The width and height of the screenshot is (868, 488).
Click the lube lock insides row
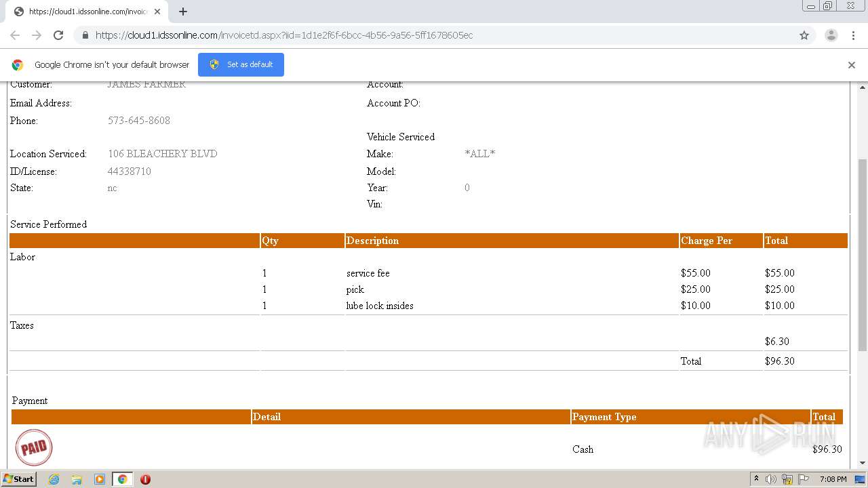(x=380, y=306)
